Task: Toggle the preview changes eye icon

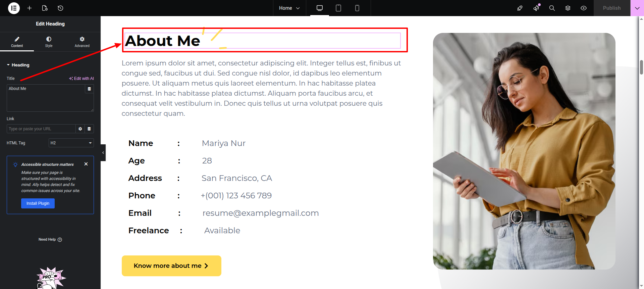Action: click(584, 8)
